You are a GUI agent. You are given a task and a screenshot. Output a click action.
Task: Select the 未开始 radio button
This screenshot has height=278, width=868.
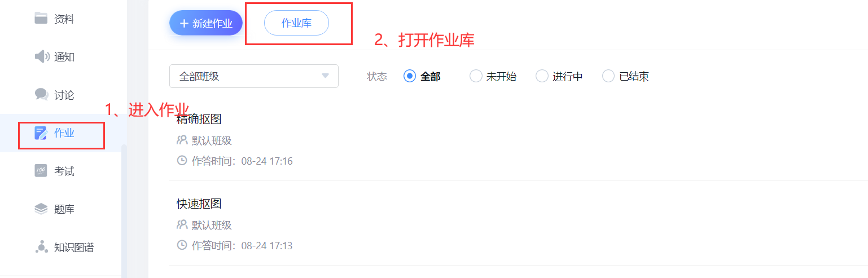[476, 76]
